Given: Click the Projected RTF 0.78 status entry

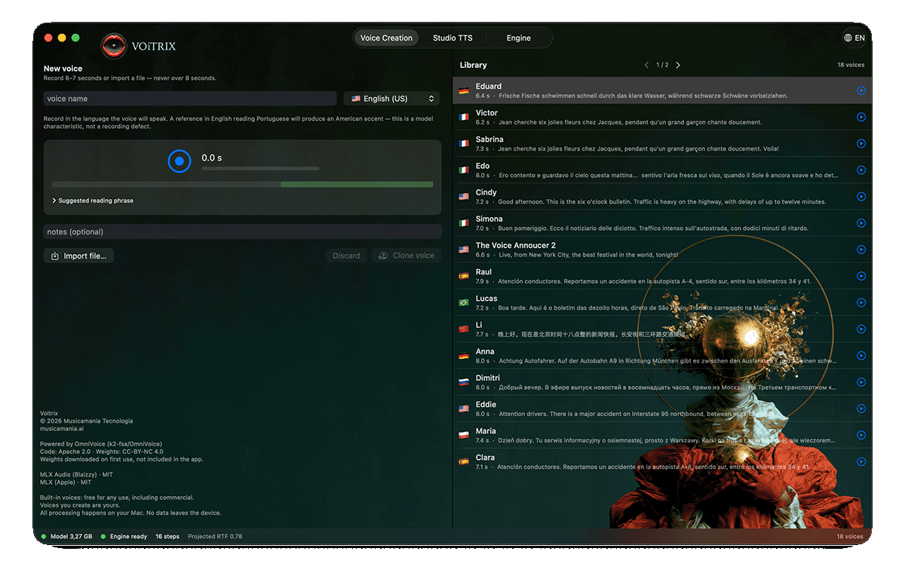Looking at the screenshot, I should click(x=215, y=537).
